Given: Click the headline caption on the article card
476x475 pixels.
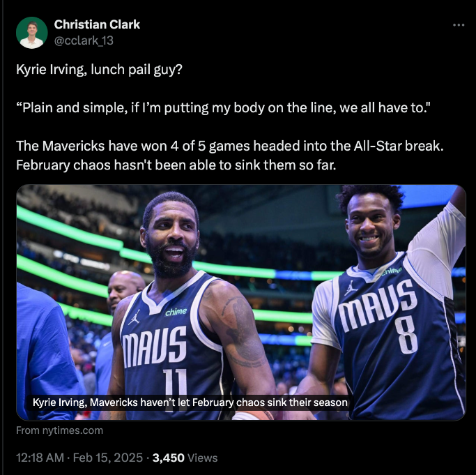Looking at the screenshot, I should (x=190, y=402).
